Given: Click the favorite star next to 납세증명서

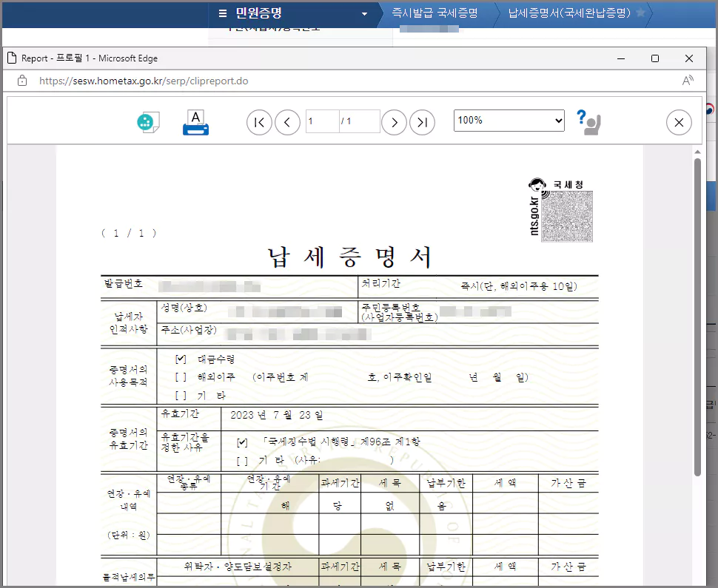Looking at the screenshot, I should point(641,13).
